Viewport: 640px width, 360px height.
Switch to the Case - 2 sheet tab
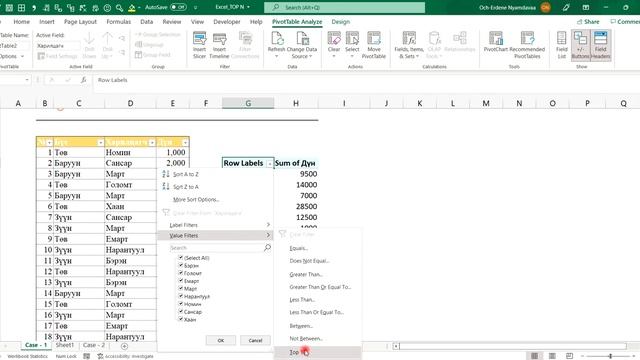(x=94, y=345)
